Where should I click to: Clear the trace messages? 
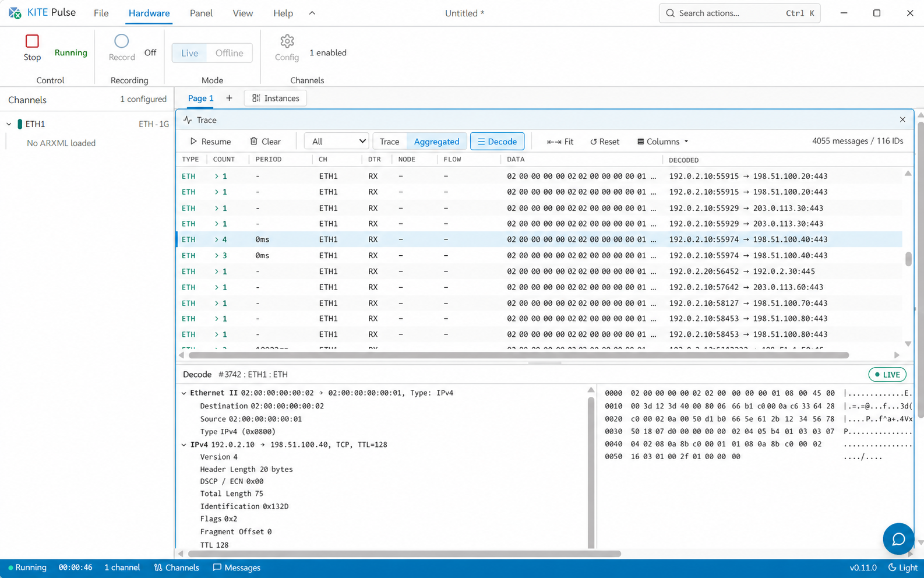(265, 141)
